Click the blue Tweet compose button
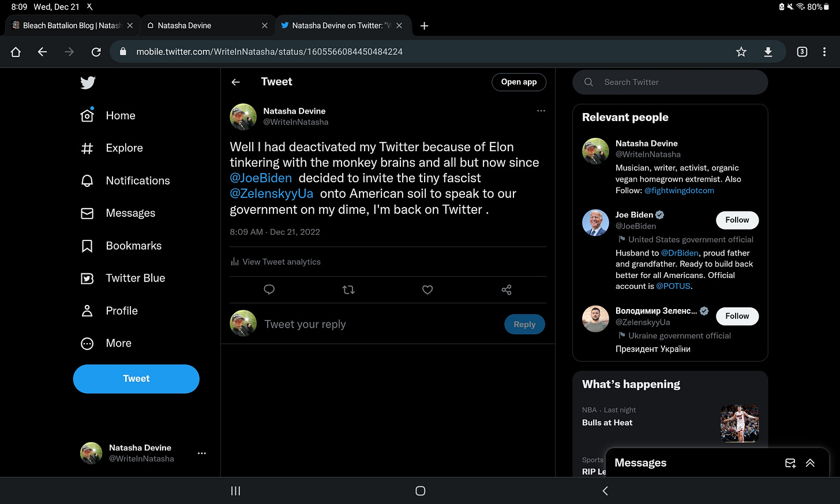 point(136,379)
